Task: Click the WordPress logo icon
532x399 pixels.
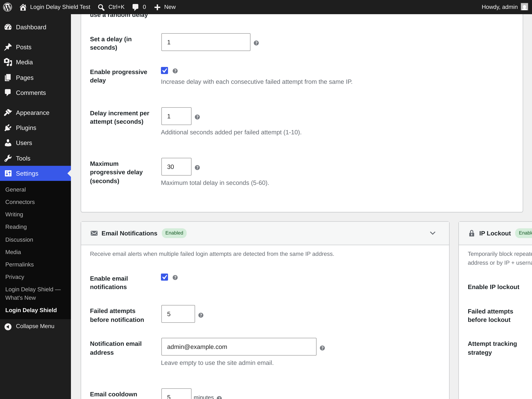Action: click(8, 7)
